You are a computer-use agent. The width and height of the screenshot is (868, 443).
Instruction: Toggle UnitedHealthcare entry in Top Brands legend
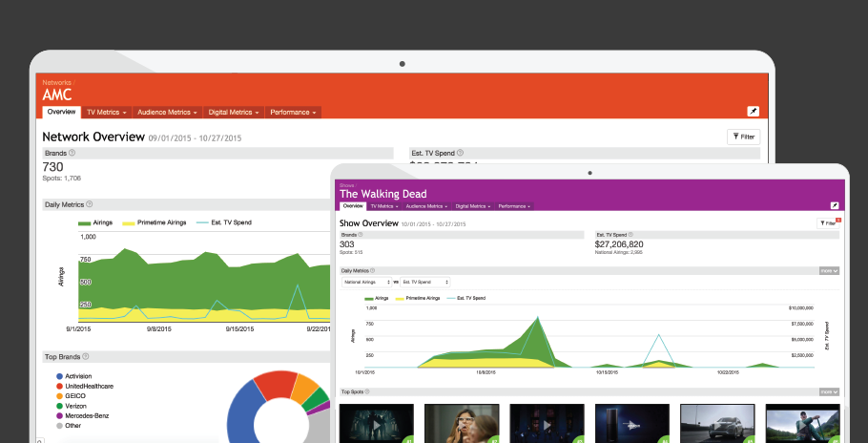point(85,386)
